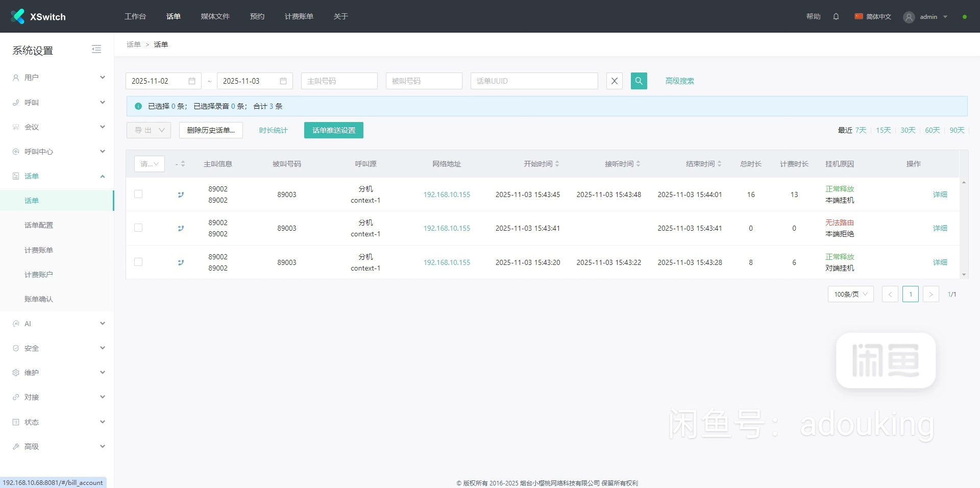980x488 pixels.
Task: Click the sort arrows on 结束时间 column
Action: tap(719, 164)
